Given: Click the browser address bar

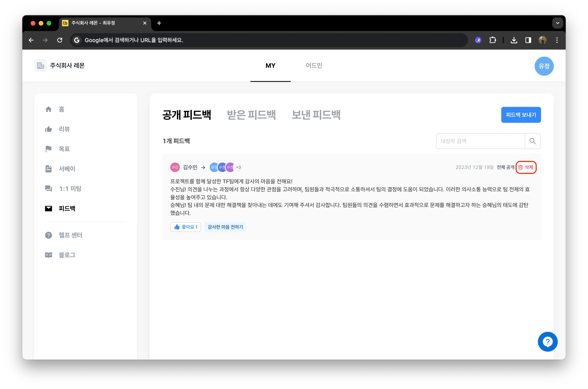Looking at the screenshot, I should [x=268, y=40].
